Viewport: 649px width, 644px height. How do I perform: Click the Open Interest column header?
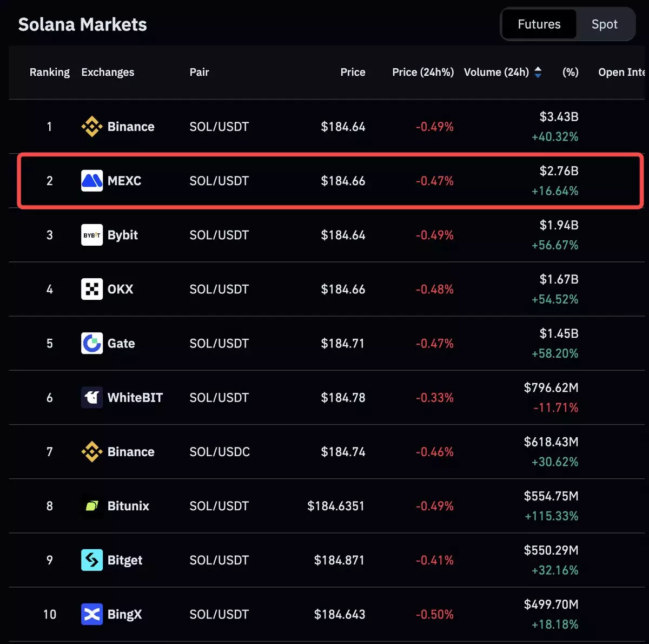coord(621,73)
